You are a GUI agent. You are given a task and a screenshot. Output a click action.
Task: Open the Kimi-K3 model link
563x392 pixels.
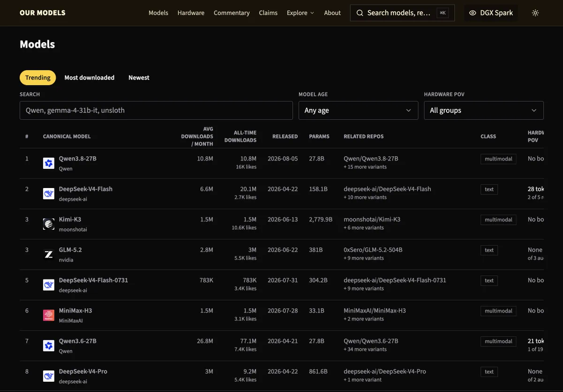pos(70,219)
